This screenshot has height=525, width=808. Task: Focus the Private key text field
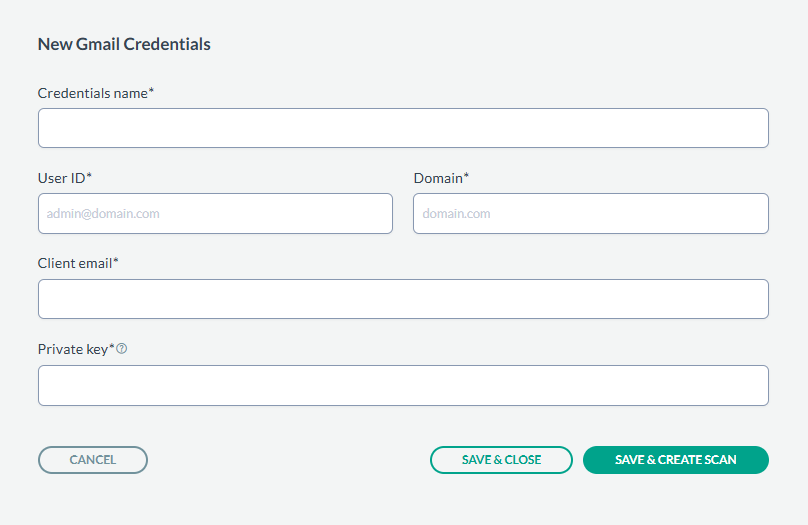403,385
